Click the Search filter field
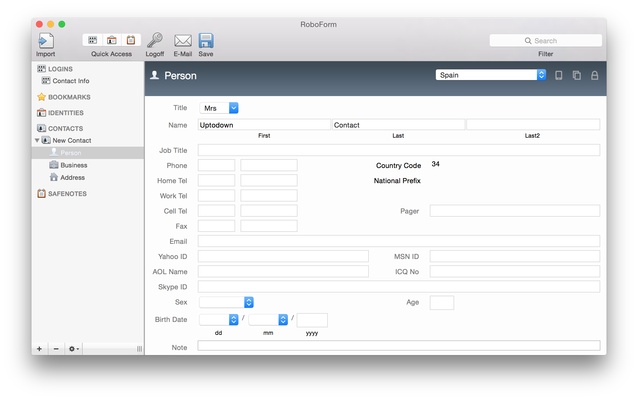The height and width of the screenshot is (400, 638). pos(546,41)
